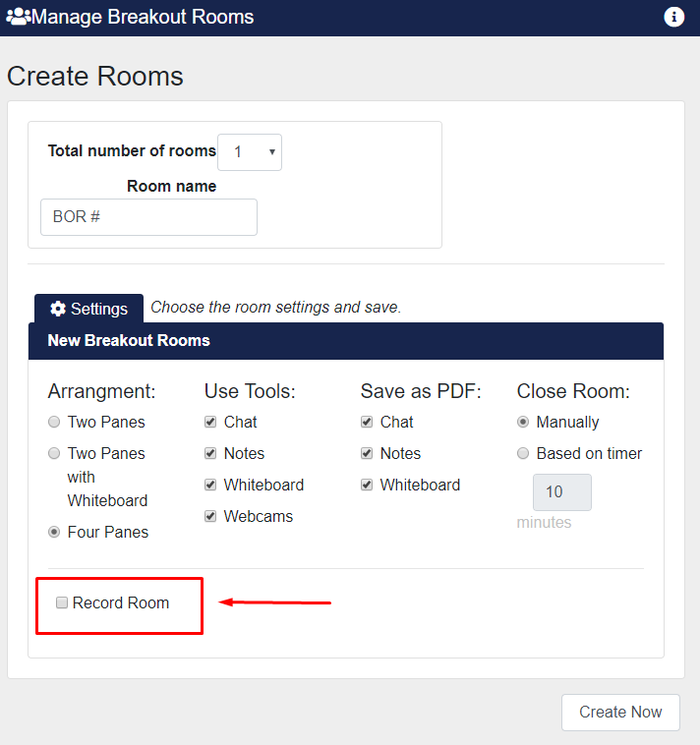Select the Four Panes arrangement
700x745 pixels.
(54, 533)
